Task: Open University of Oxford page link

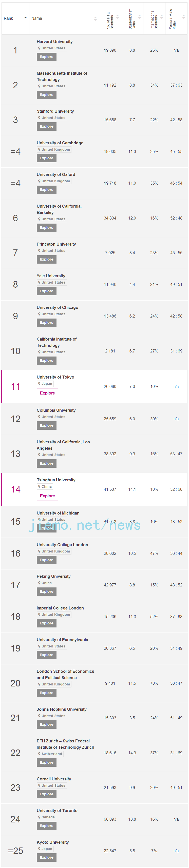Action: (x=56, y=174)
